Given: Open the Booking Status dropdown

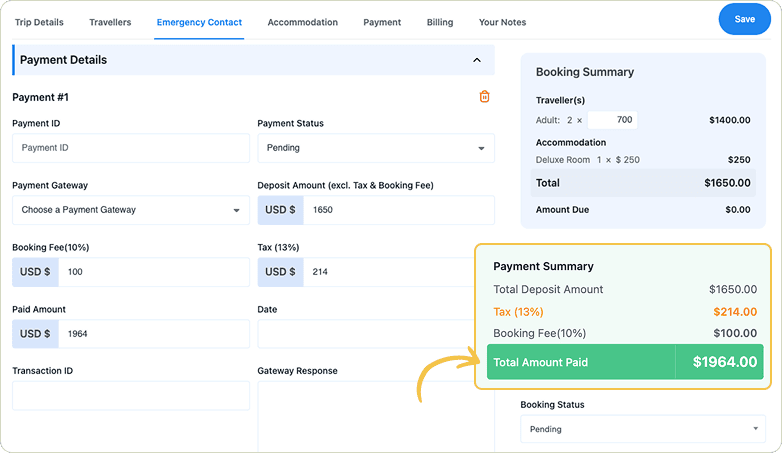Looking at the screenshot, I should (643, 429).
